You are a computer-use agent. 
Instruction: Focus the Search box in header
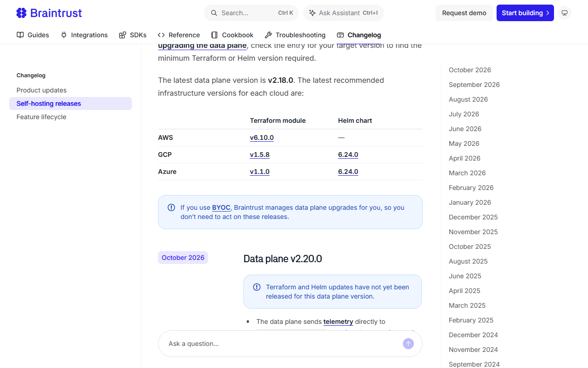[251, 13]
